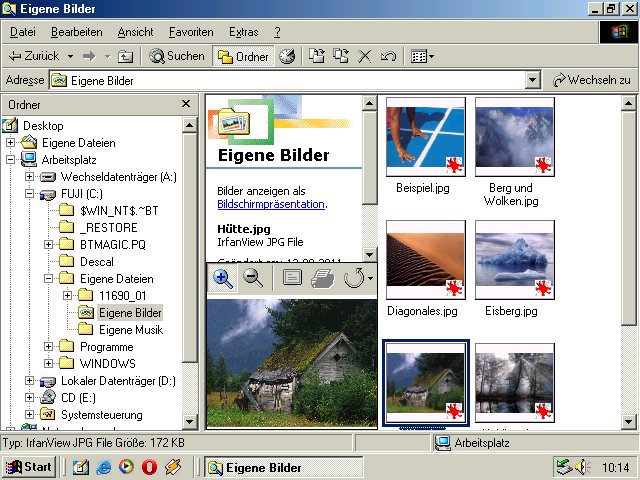The width and height of the screenshot is (640, 480).
Task: Launch Opera from quick launch
Action: pos(149,467)
